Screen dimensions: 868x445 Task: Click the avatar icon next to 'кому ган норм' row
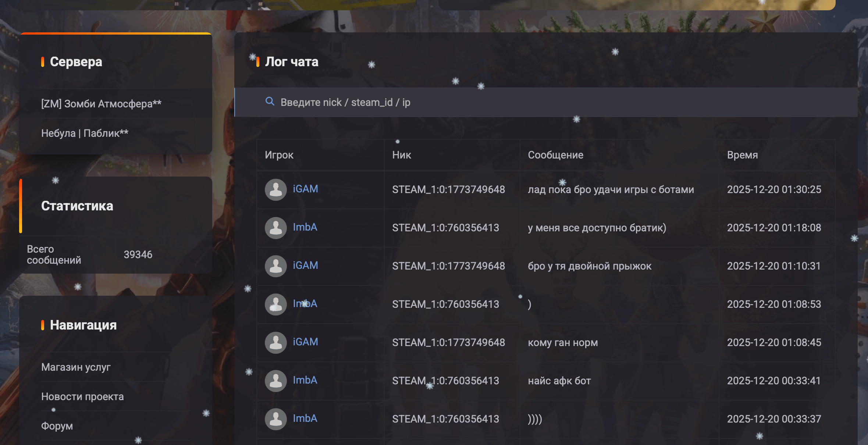point(275,342)
